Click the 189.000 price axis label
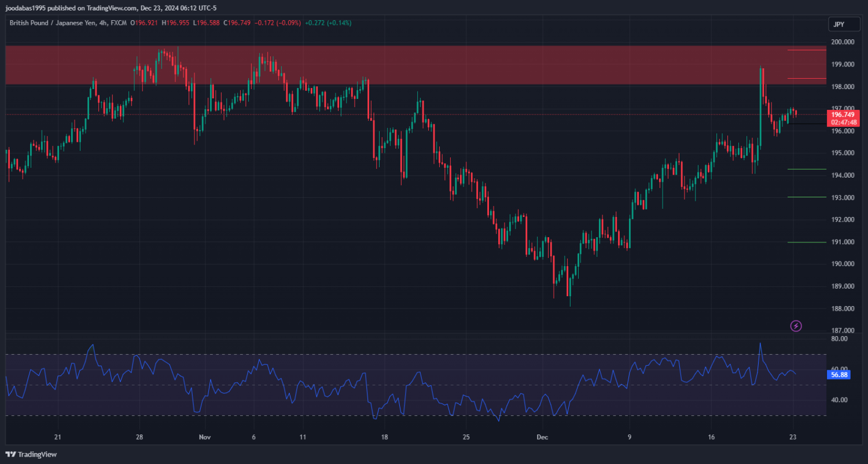Screen dimensions: 868x464 843,286
